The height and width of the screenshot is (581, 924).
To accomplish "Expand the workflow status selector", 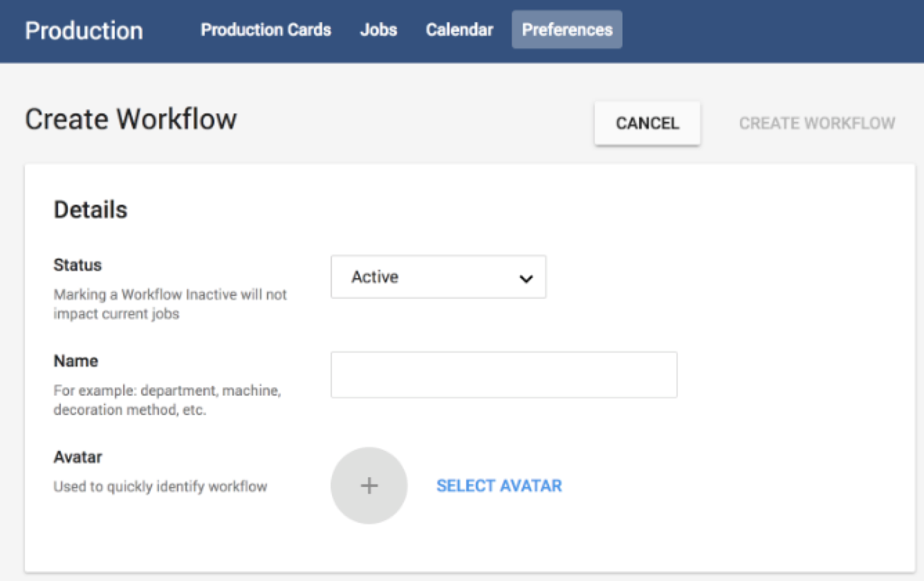I will [438, 277].
